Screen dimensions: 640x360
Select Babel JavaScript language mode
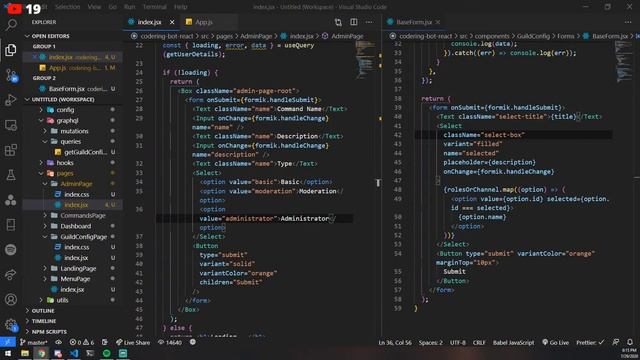[513, 342]
